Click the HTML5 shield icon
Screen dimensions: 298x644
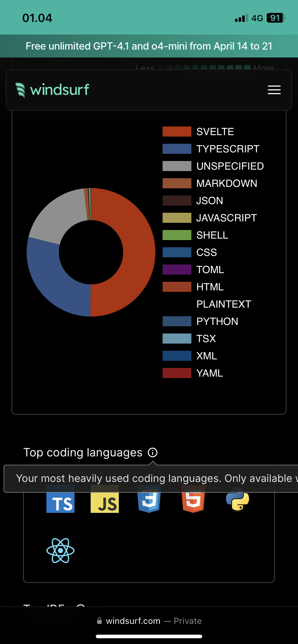click(x=193, y=501)
